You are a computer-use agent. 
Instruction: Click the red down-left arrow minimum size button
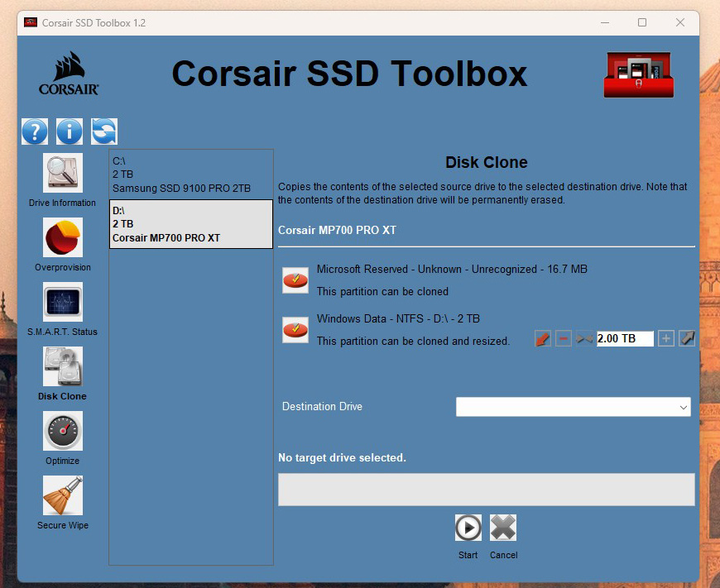(x=543, y=338)
